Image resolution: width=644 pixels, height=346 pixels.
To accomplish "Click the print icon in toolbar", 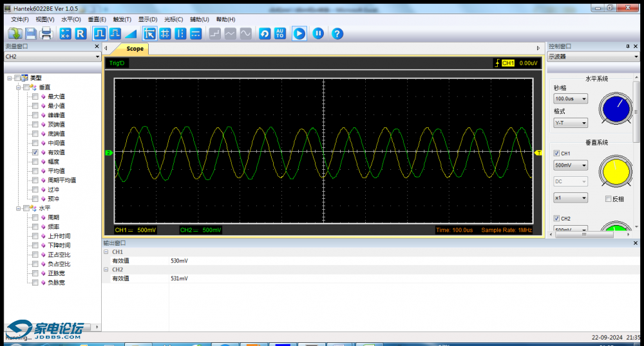I will point(46,33).
